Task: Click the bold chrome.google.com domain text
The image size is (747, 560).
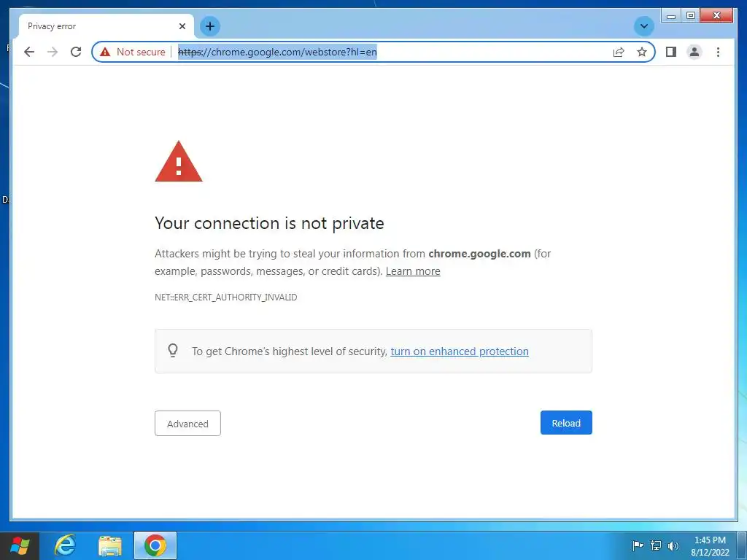Action: click(x=479, y=254)
